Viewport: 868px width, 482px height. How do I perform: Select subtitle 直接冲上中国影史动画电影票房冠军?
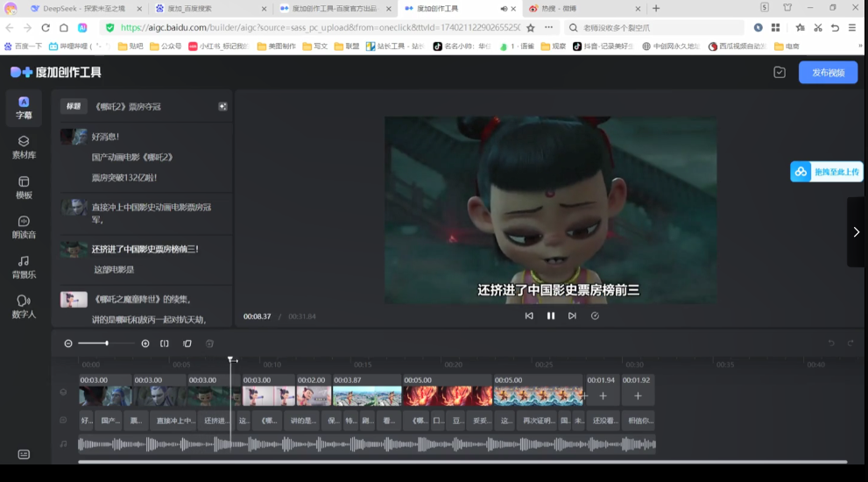[152, 213]
